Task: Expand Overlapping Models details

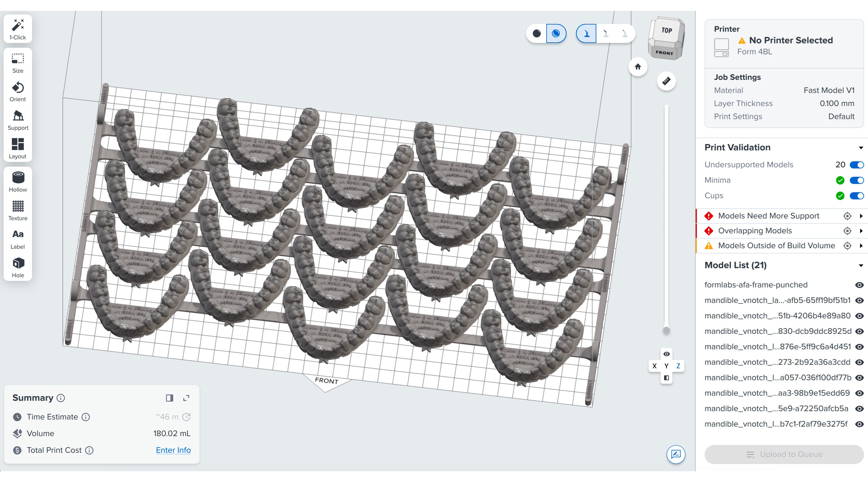Action: click(861, 231)
